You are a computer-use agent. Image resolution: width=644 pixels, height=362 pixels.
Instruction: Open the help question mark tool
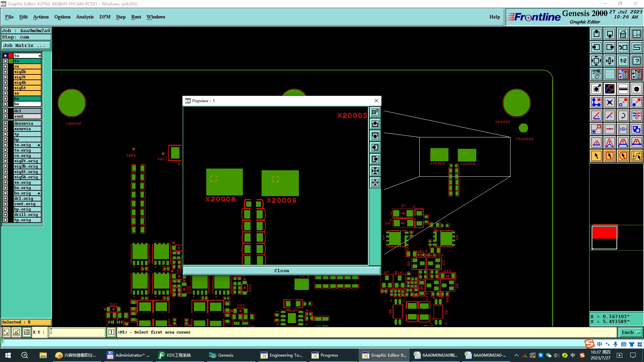[636, 61]
